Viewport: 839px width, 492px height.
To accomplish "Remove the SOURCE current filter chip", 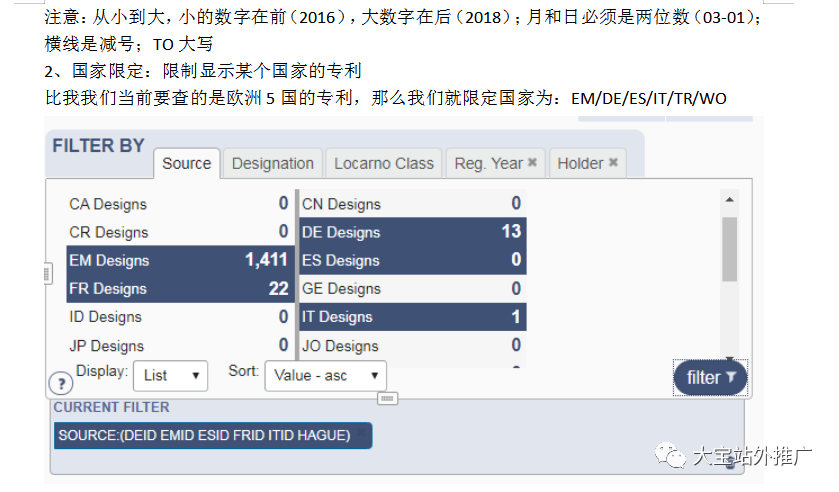I will coord(362,432).
